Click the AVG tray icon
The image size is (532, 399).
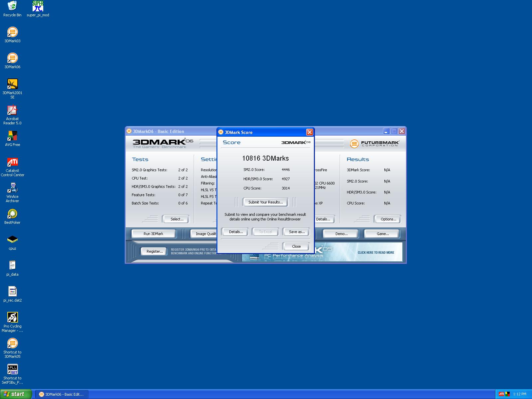(x=508, y=394)
